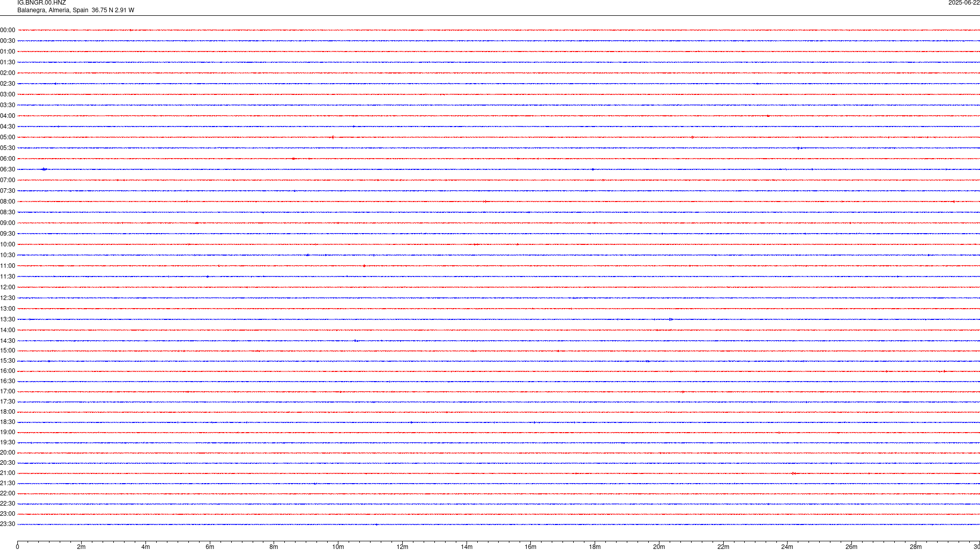The image size is (980, 551).
Task: Select the 19:30 time label
Action: pyautogui.click(x=8, y=442)
